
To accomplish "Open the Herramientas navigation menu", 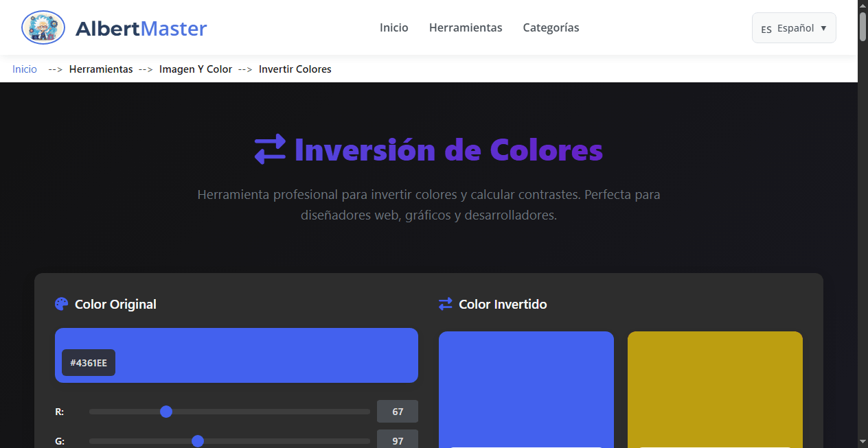I will point(466,28).
